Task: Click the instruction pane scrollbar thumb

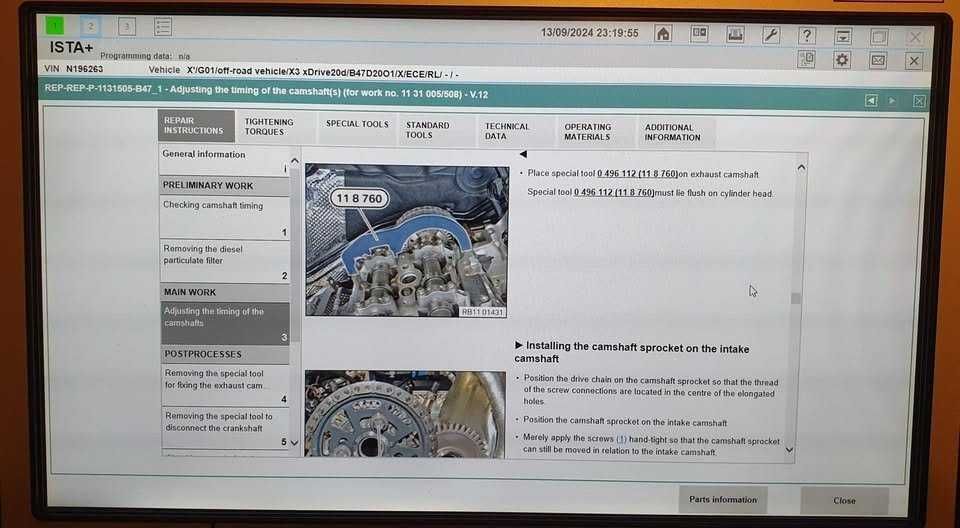Action: coord(795,298)
